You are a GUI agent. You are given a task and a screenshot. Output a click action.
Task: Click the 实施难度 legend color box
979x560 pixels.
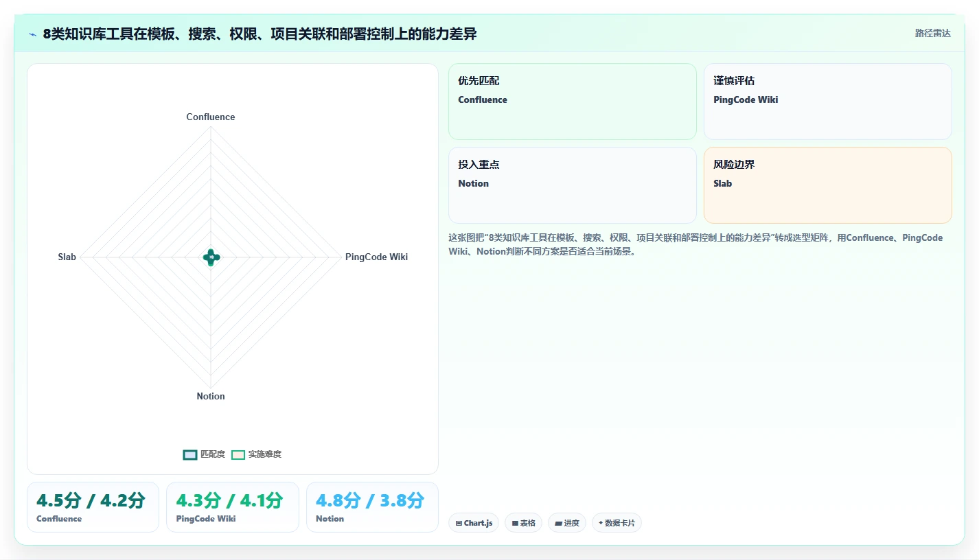coord(238,454)
